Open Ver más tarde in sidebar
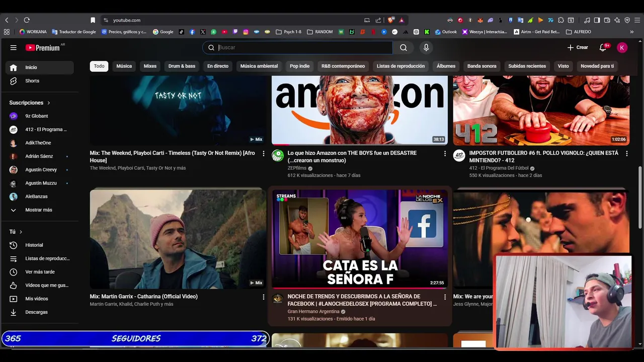The height and width of the screenshot is (362, 644). (39, 272)
